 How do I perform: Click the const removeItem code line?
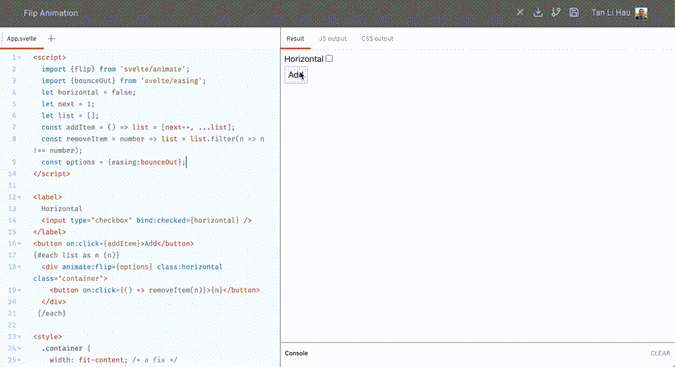(149, 145)
